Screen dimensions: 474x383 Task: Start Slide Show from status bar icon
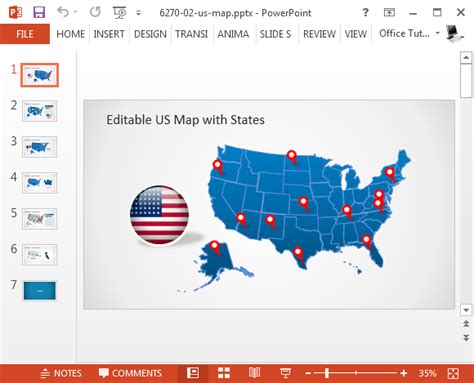285,373
